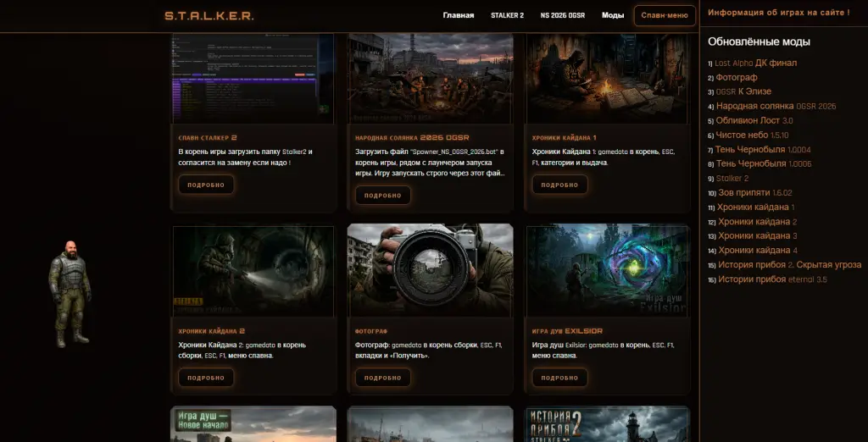Click the Спавн Сталкер 2 card title
This screenshot has height=442, width=868.
click(x=208, y=137)
